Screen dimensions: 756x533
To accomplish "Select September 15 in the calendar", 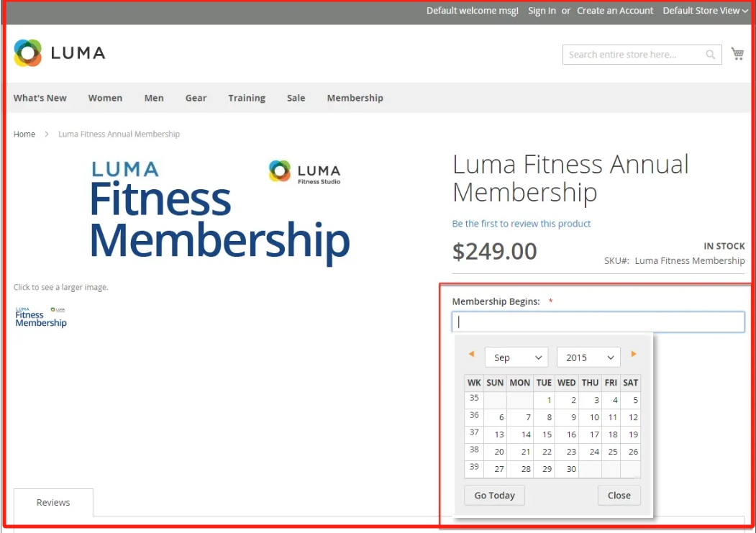I will pos(547,434).
